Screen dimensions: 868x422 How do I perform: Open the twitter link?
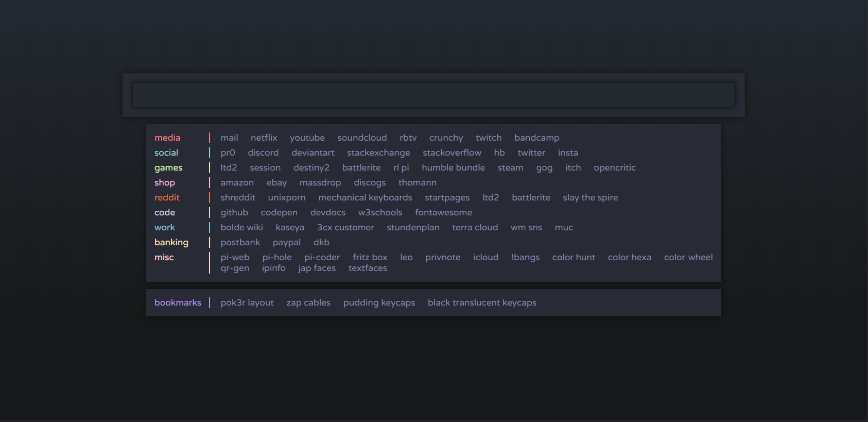(x=531, y=153)
